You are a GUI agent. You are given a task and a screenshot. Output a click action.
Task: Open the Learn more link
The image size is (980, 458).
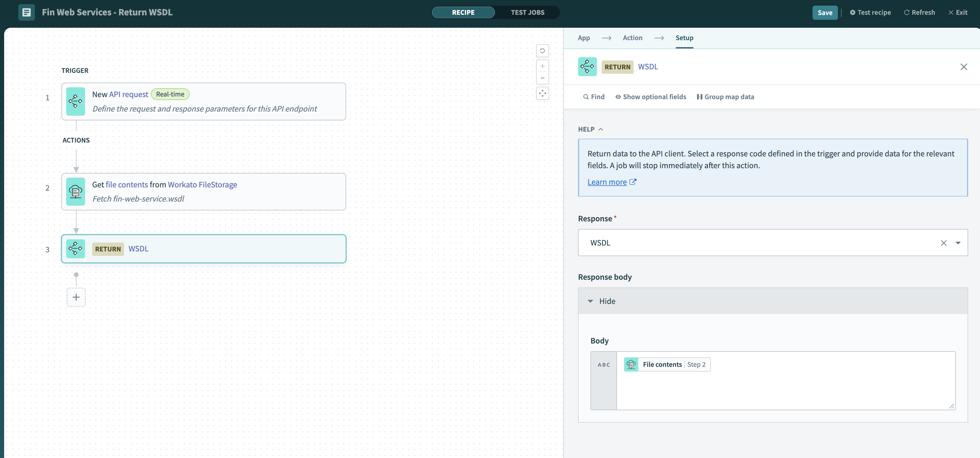(x=607, y=182)
